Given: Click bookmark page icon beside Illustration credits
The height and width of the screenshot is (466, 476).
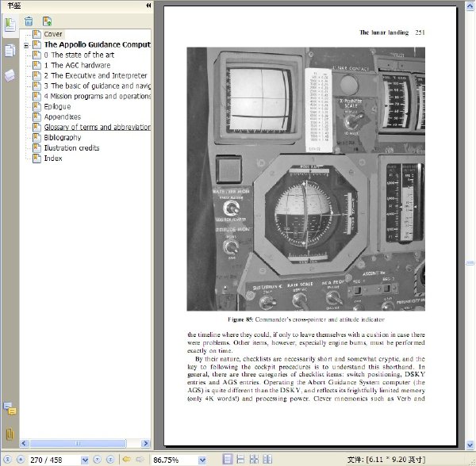Looking at the screenshot, I should [36, 148].
